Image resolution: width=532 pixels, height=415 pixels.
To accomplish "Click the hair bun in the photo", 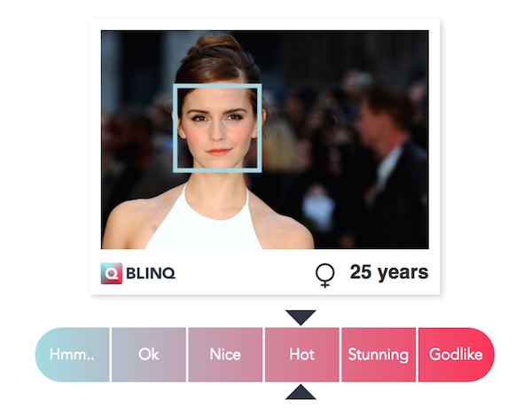I will [215, 44].
